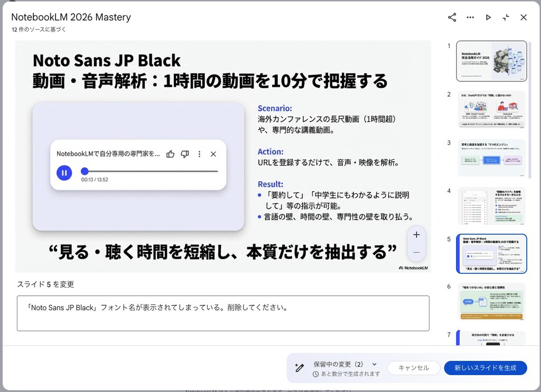Viewport: 541px width, 392px height.
Task: Click the キャンセル button
Action: pyautogui.click(x=414, y=368)
